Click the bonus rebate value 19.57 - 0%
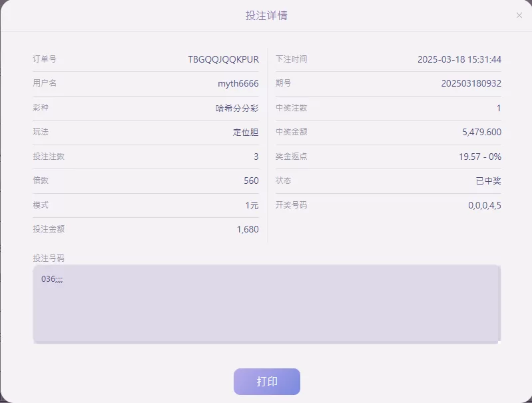 [x=480, y=157]
